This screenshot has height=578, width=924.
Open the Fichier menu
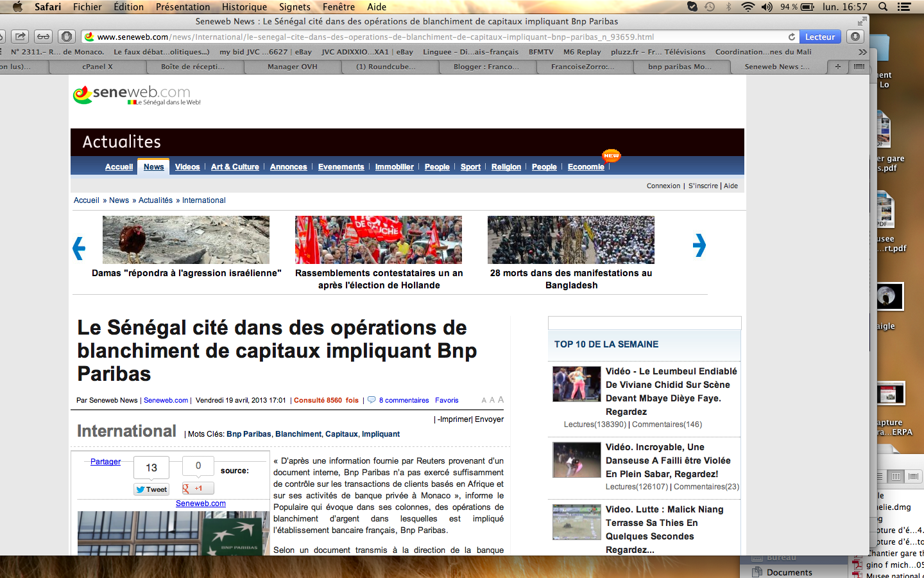87,7
